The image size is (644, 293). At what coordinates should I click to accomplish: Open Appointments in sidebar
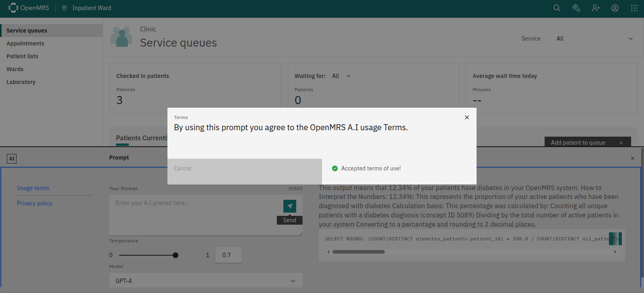coord(52,43)
